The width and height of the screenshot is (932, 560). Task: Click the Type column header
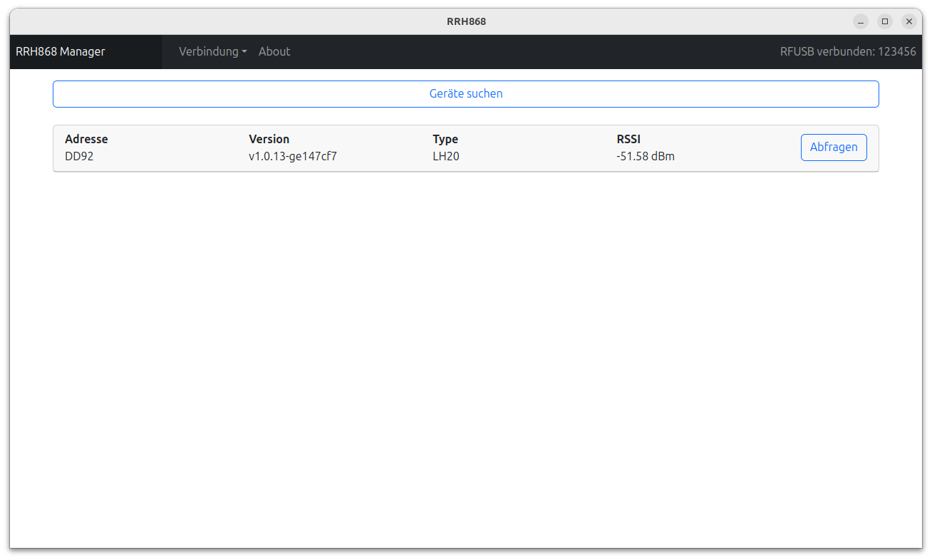pyautogui.click(x=445, y=139)
